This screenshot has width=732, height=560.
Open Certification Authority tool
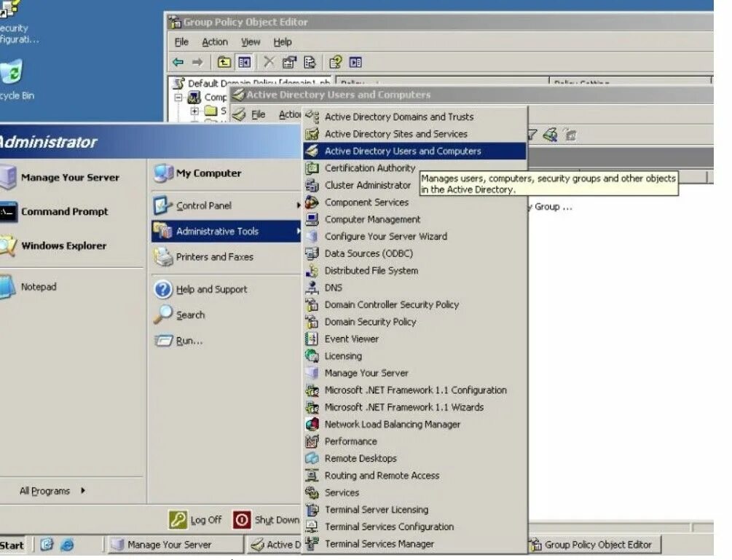pos(414,168)
